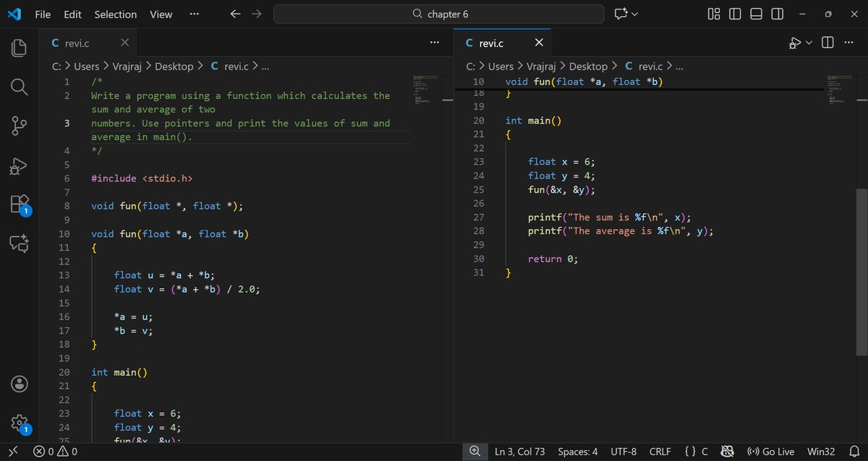Click Win32 configuration in status bar
Screen dimensions: 868x461
(821, 452)
